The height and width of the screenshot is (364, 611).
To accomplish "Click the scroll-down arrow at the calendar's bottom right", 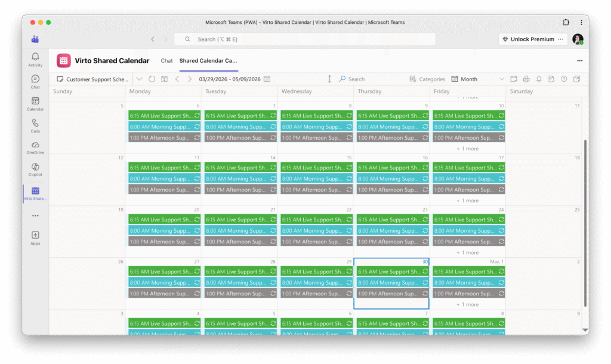I will tap(585, 330).
